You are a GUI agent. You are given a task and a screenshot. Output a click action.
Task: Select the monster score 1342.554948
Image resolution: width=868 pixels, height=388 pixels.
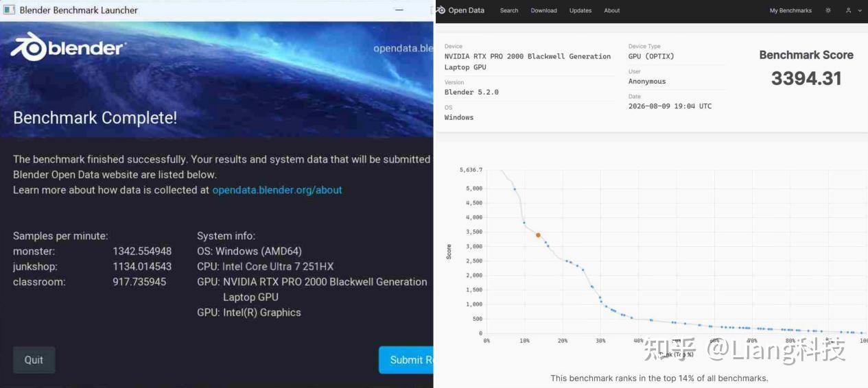[x=142, y=251]
